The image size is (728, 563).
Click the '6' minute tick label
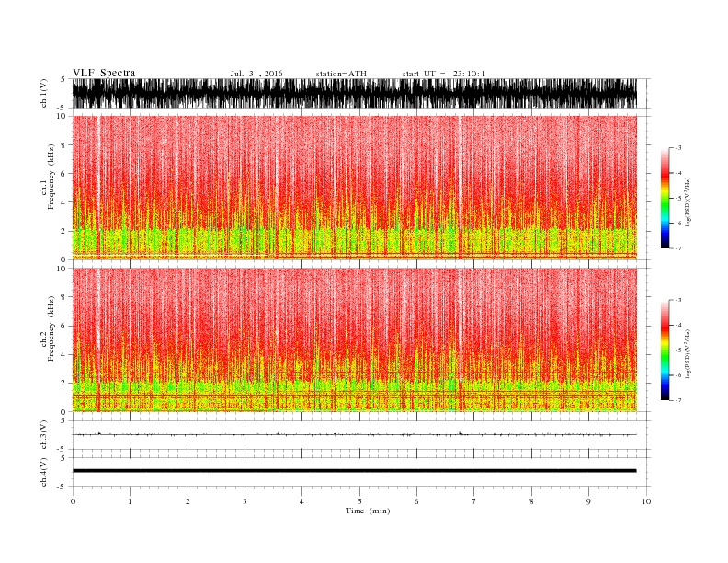[x=416, y=501]
